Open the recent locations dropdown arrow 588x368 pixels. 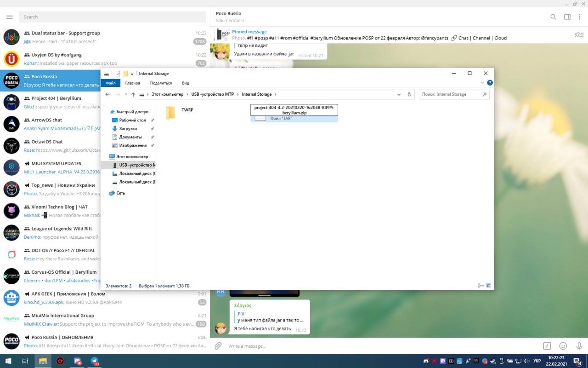pyautogui.click(x=126, y=94)
